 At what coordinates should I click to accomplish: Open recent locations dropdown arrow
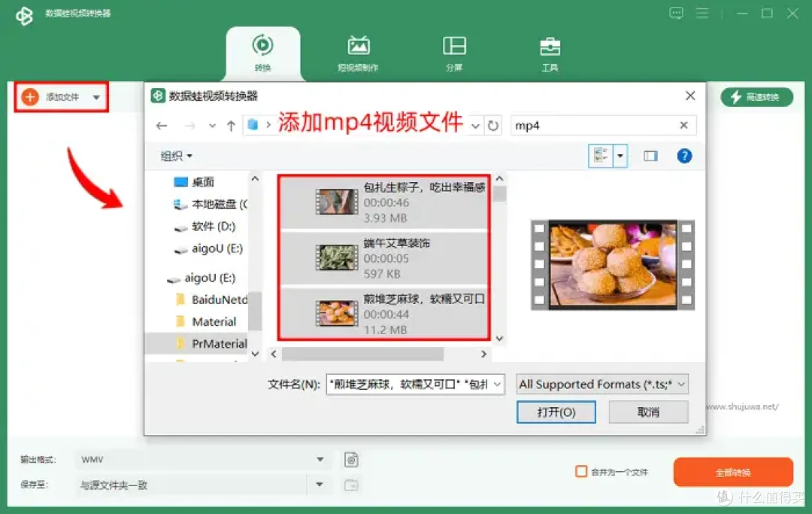click(x=212, y=126)
